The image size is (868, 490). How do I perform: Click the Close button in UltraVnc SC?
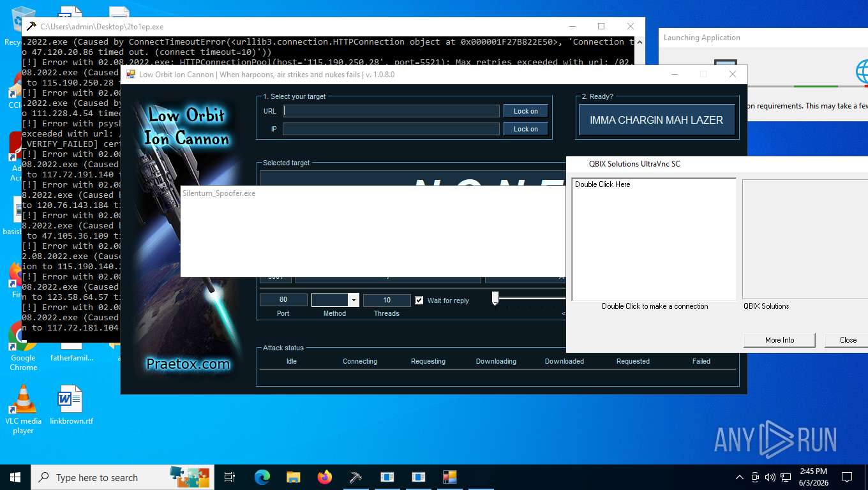pyautogui.click(x=848, y=340)
